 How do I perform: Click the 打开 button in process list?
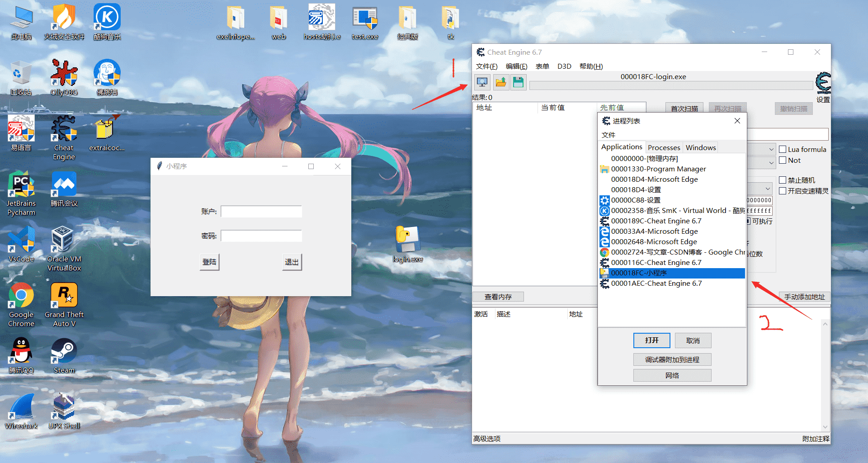click(651, 340)
